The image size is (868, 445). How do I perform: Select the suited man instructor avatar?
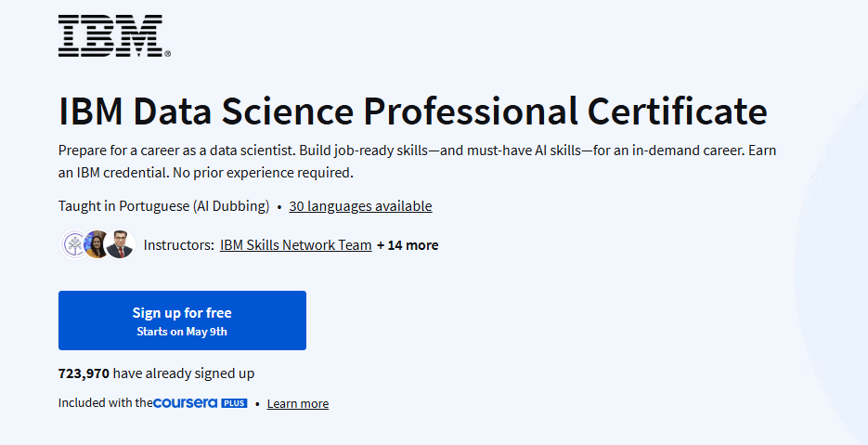120,244
